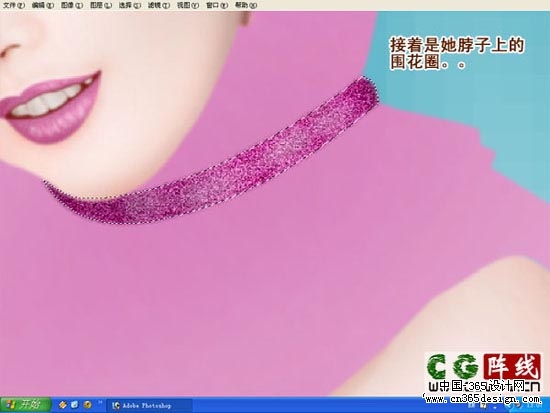
Task: Open the 窗口 (Window) menu
Action: pos(216,5)
